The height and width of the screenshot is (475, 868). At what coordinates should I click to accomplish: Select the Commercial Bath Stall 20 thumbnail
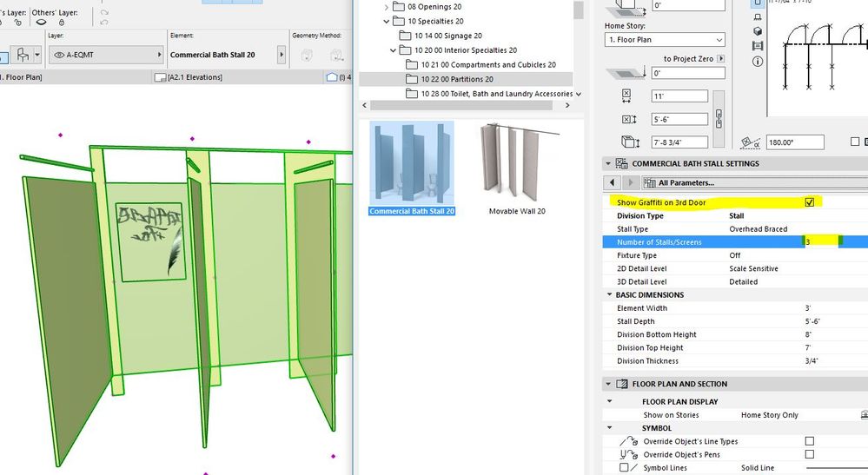point(412,168)
